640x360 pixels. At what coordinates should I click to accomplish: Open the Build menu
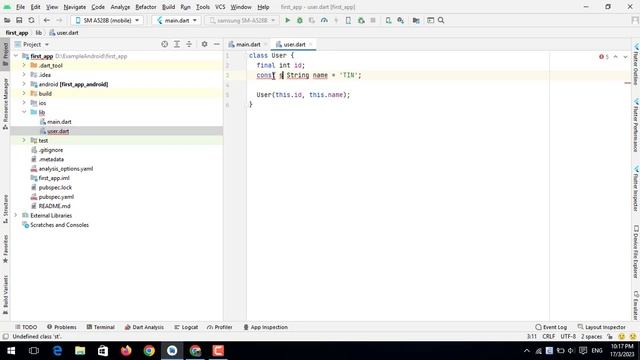pos(168,7)
